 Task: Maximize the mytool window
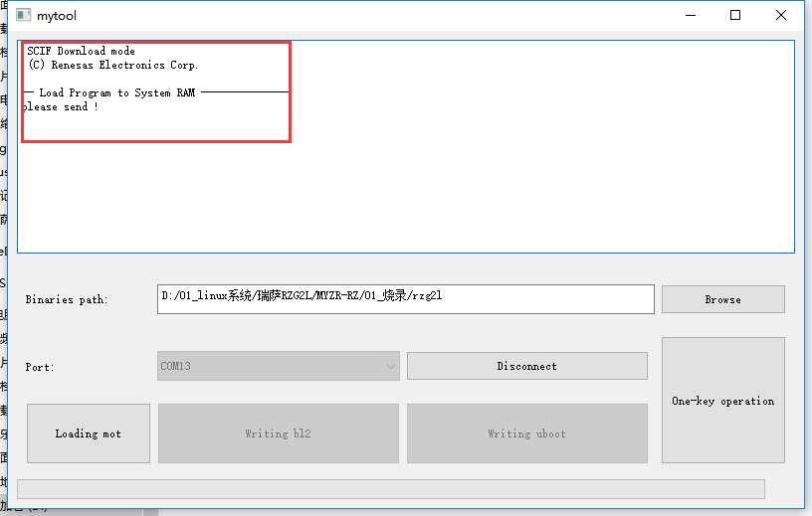[x=734, y=15]
